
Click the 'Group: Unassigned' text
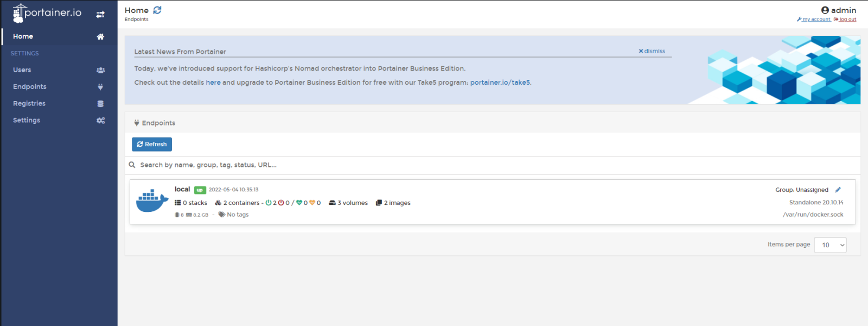[x=802, y=190]
